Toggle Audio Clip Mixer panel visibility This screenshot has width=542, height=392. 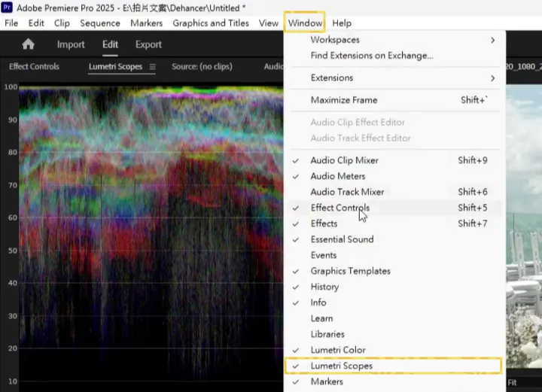(344, 160)
